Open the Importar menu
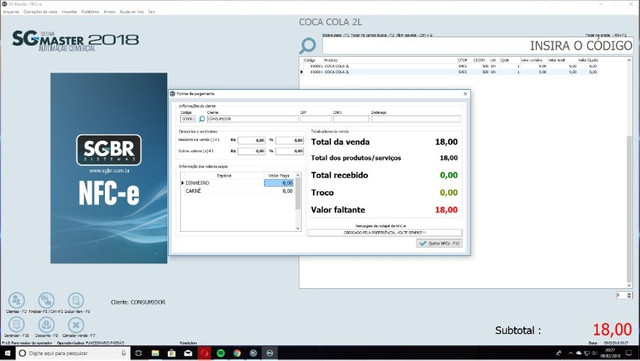The width and height of the screenshot is (640, 361). click(69, 12)
